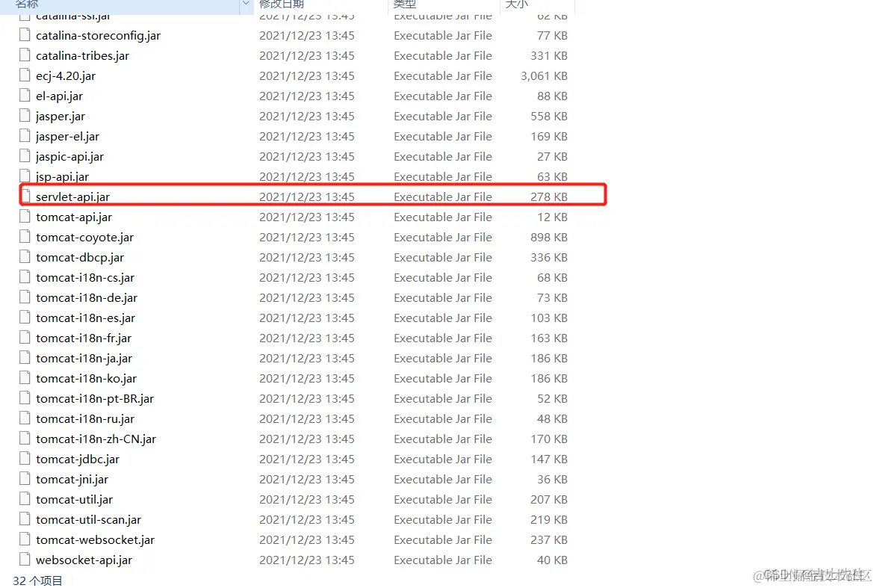Click the file icon beside tomcat-jni.jar
Viewport: 877px width, 588px height.
(25, 478)
